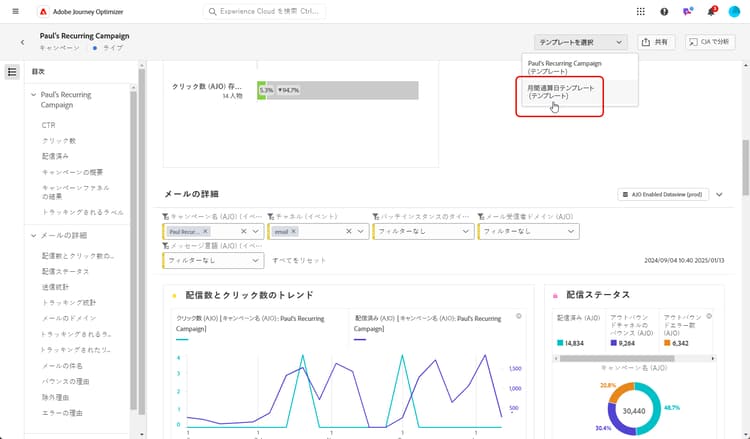Open the purple announcements icon
Screen dimensions: 750x439
click(x=687, y=12)
